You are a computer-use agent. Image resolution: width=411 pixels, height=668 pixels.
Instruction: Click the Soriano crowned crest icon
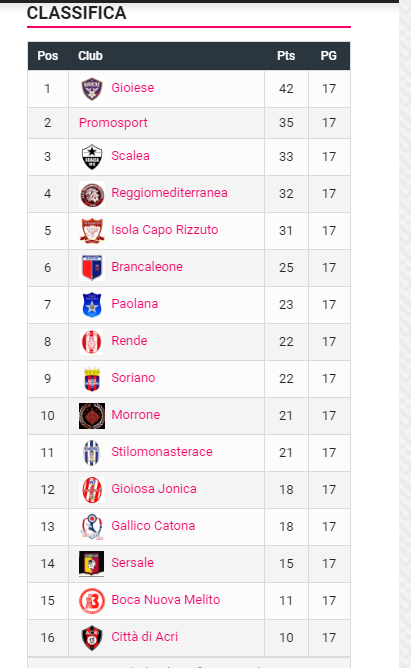tap(92, 379)
